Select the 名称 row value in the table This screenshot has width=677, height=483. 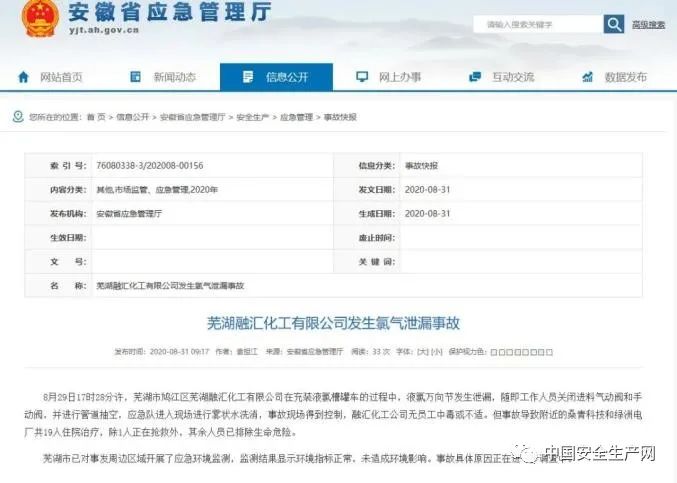tap(170, 285)
